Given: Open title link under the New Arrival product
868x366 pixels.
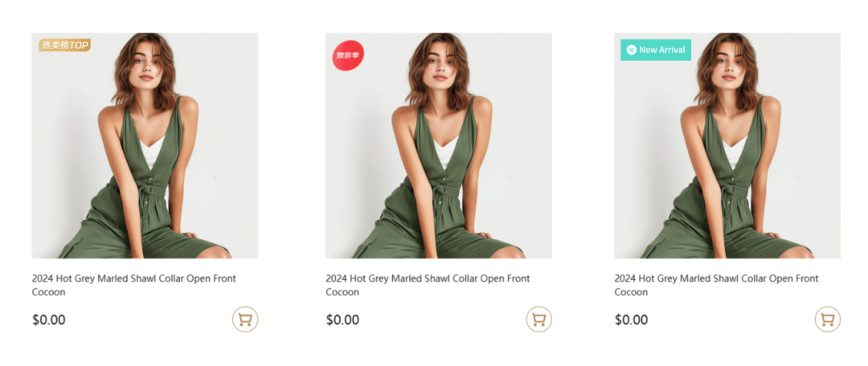Looking at the screenshot, I should click(716, 279).
